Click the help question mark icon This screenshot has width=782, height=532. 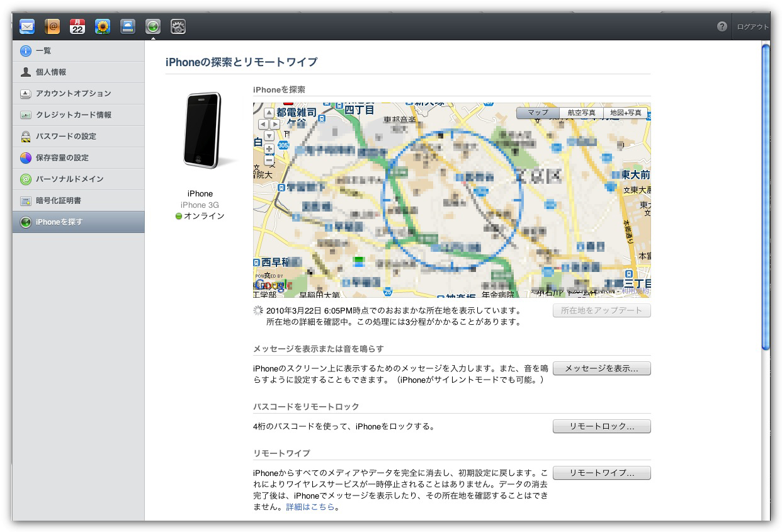[722, 26]
